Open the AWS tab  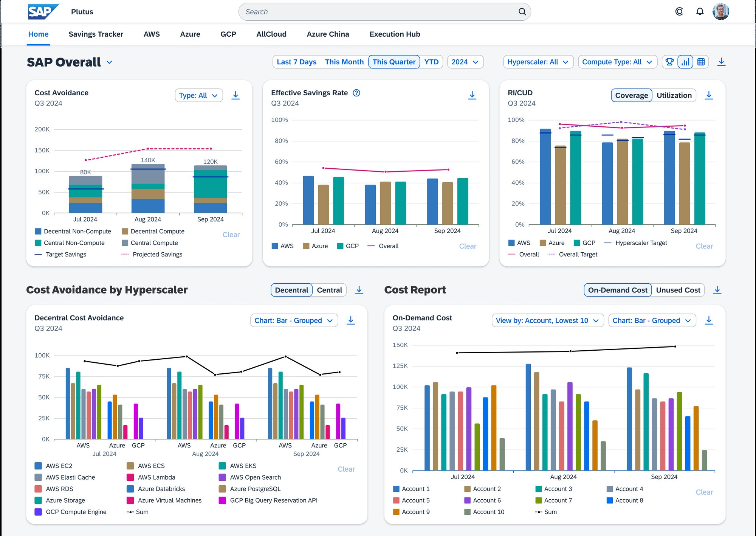[152, 34]
